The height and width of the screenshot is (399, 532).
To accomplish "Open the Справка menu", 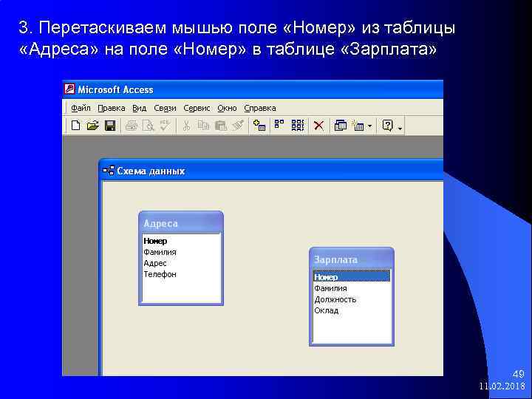I will coord(260,108).
